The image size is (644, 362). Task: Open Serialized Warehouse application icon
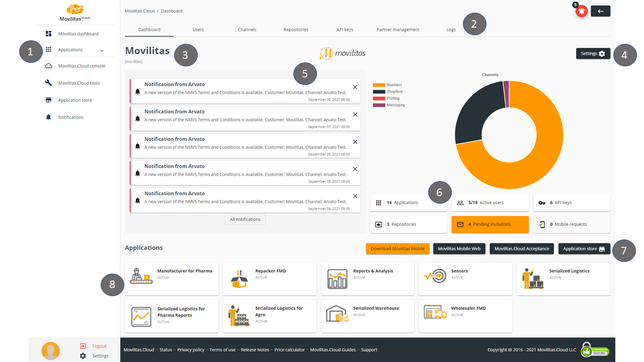337,314
